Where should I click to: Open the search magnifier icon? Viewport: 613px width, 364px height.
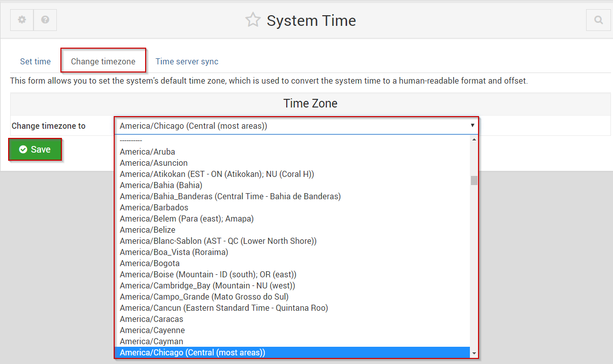598,20
